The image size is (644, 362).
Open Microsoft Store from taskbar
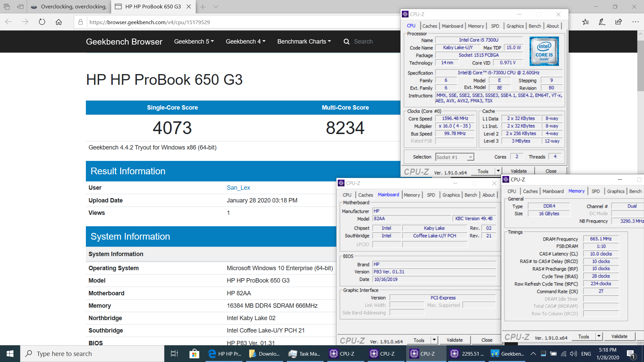[x=194, y=354]
